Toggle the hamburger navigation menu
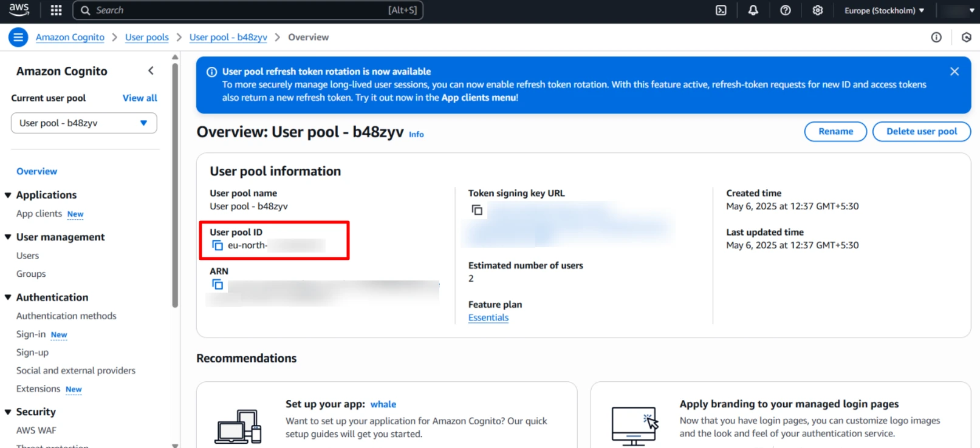This screenshot has width=980, height=448. click(18, 37)
